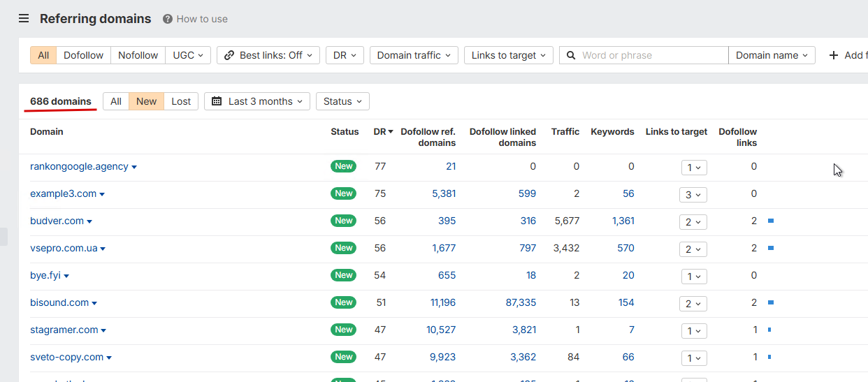The image size is (868, 382).
Task: Expand the Domain traffic filter dropdown
Action: click(x=414, y=55)
